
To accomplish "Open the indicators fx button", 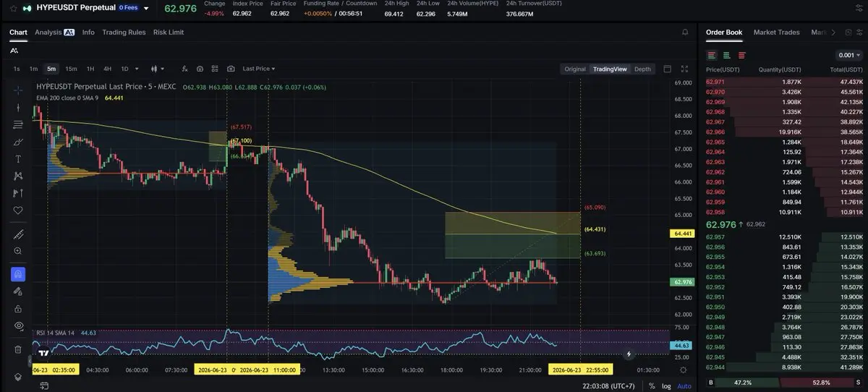I will coord(184,69).
